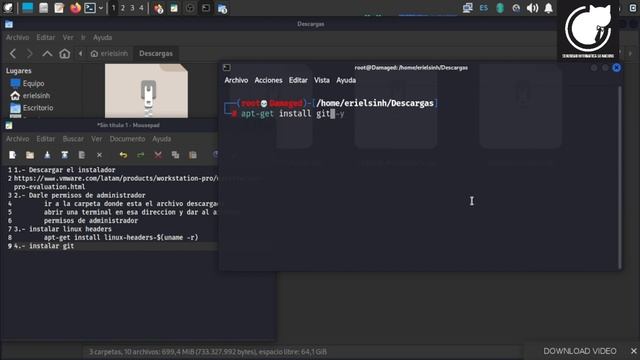The height and width of the screenshot is (360, 640).
Task: Create new document in Mousepad toolbar
Action: click(x=13, y=155)
